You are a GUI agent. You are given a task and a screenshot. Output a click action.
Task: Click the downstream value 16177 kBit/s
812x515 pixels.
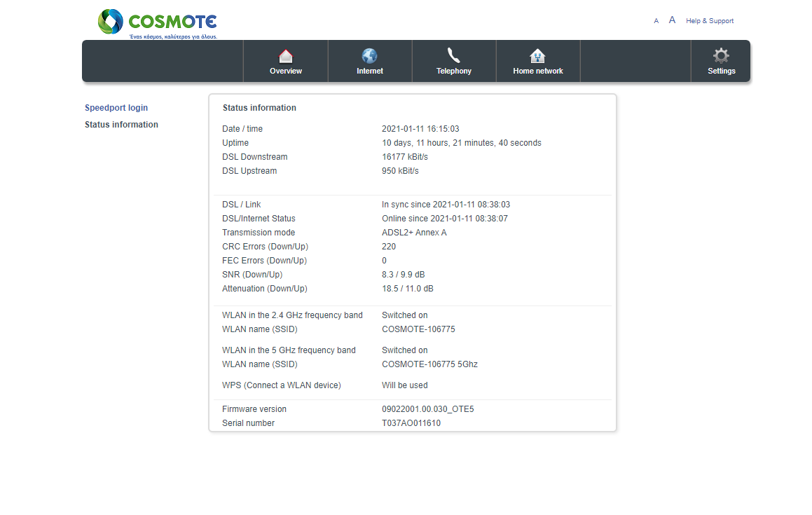[405, 157]
